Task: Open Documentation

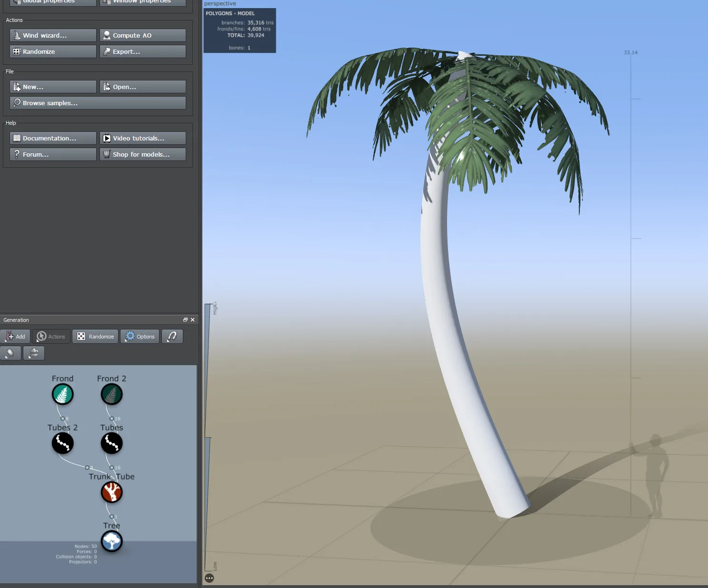Action: pos(53,138)
